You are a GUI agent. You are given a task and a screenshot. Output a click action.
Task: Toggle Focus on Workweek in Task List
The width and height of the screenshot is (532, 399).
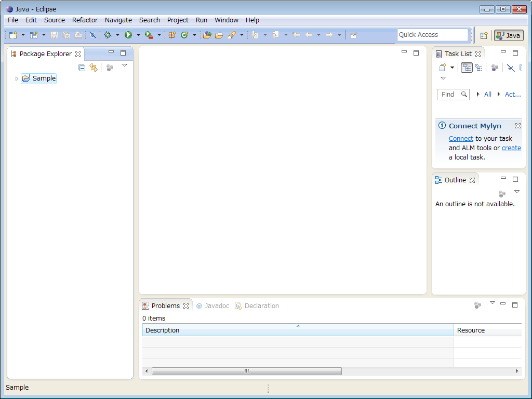click(495, 68)
